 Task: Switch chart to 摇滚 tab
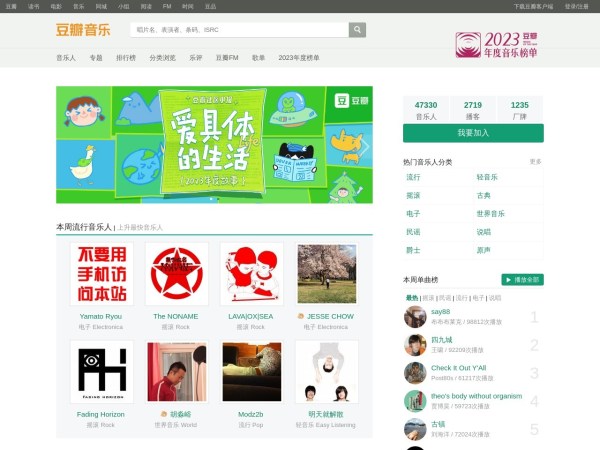tap(428, 298)
